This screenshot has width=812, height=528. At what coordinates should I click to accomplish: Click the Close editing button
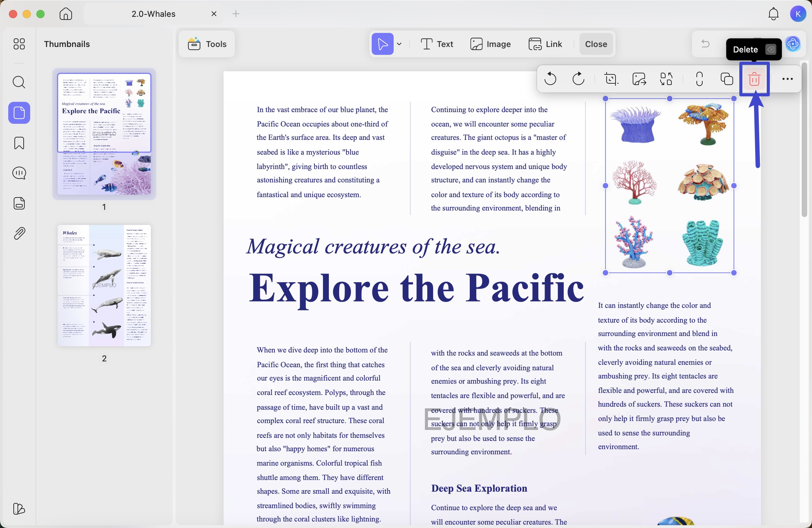[x=596, y=44]
